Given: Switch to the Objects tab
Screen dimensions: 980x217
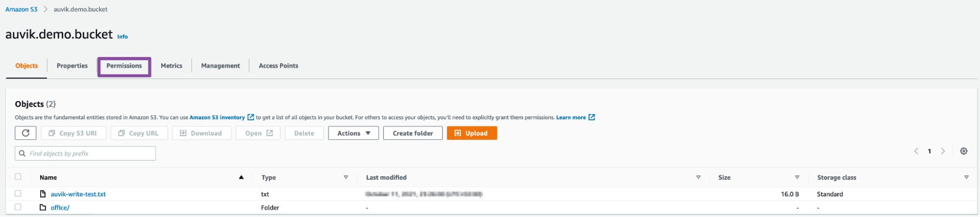Looking at the screenshot, I should 26,66.
